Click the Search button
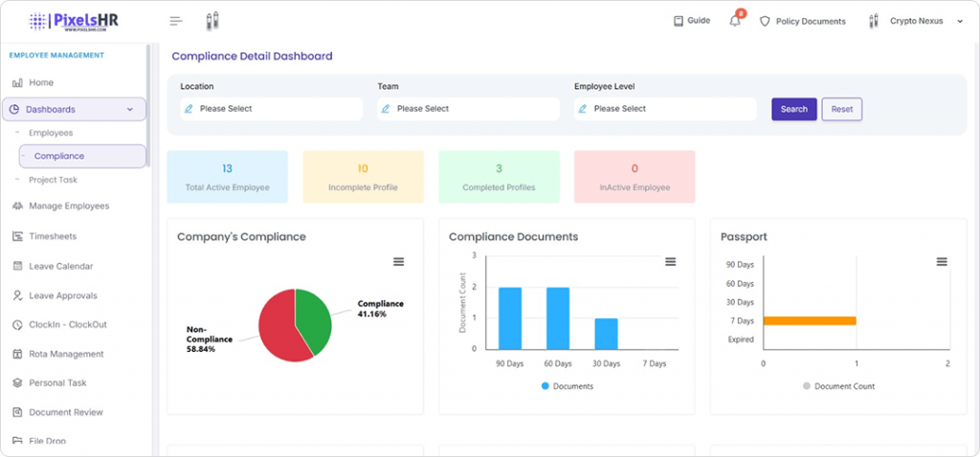Viewport: 980px width, 457px height. [793, 109]
